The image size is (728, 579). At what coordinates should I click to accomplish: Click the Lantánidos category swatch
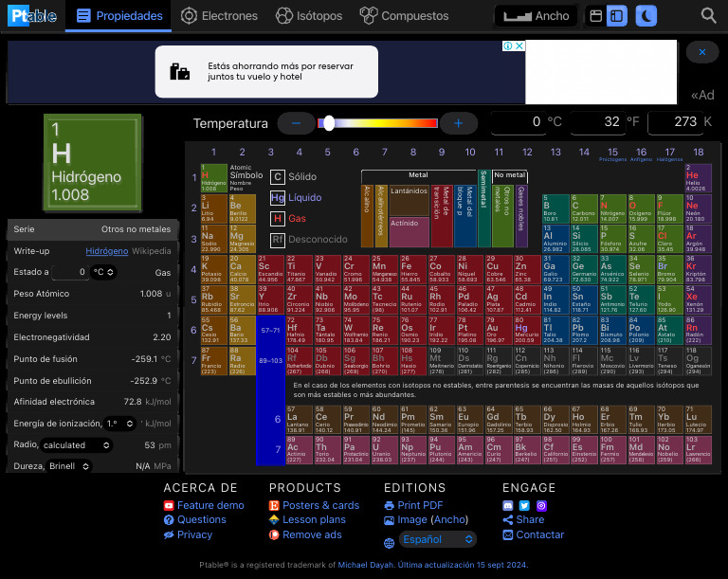409,200
